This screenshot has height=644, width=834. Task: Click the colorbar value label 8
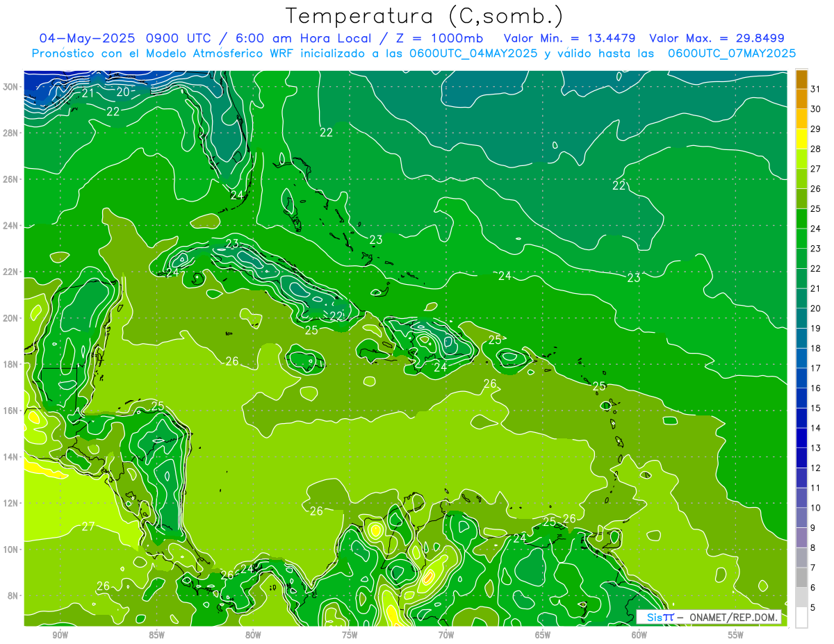point(813,547)
